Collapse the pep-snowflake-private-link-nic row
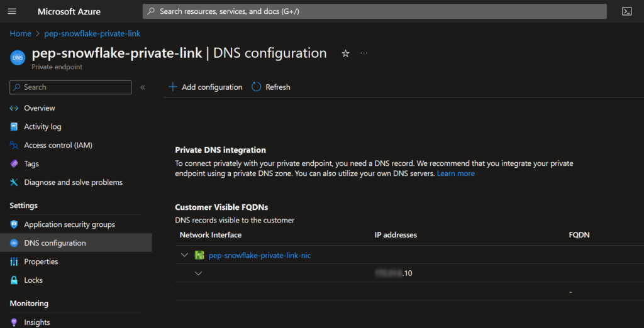 click(184, 255)
